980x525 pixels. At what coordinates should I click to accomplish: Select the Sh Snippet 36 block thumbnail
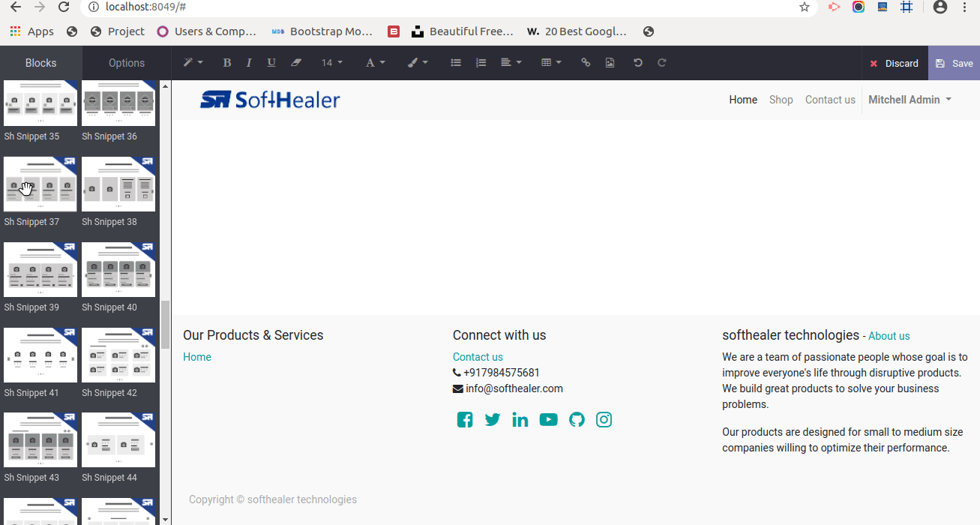[118, 103]
